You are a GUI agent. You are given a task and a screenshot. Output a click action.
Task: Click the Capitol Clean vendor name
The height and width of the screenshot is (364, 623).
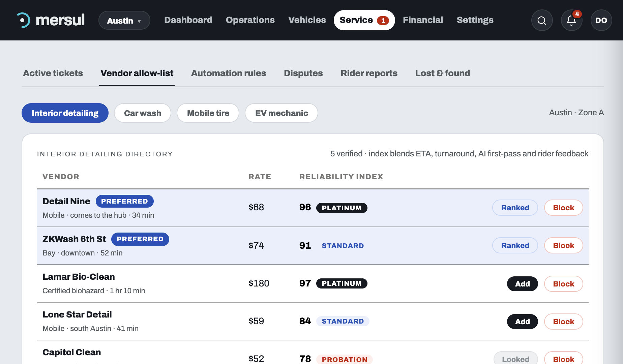click(72, 352)
